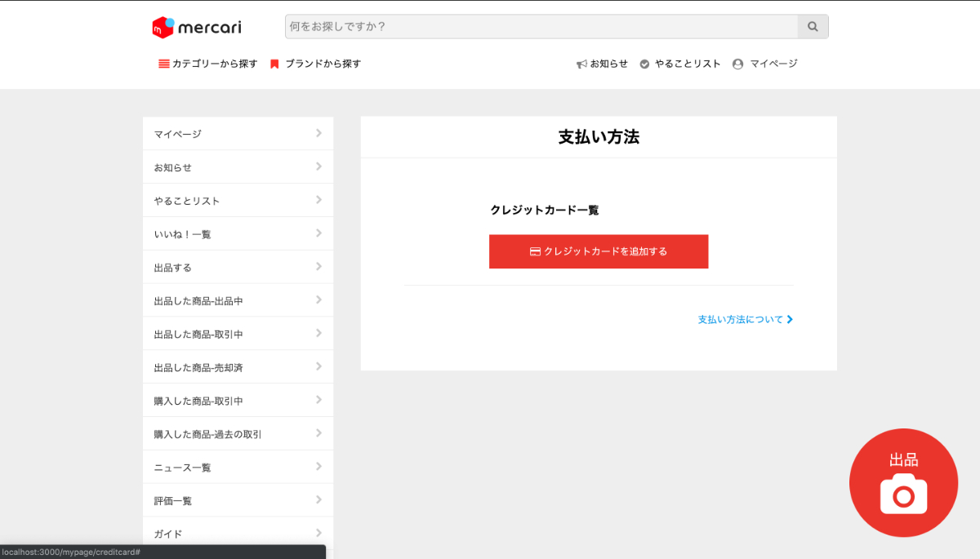Viewport: 980px width, 559px height.
Task: Open 出品した商品-売却済 sidebar item
Action: click(x=198, y=368)
